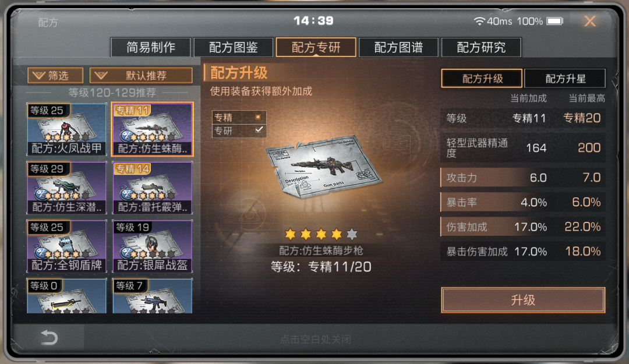Select the 雷托霰弹 recipe icon
This screenshot has height=364, width=629.
153,188
